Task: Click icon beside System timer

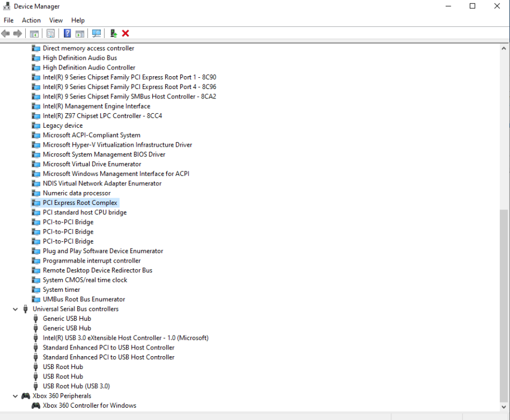Action: tap(36, 290)
